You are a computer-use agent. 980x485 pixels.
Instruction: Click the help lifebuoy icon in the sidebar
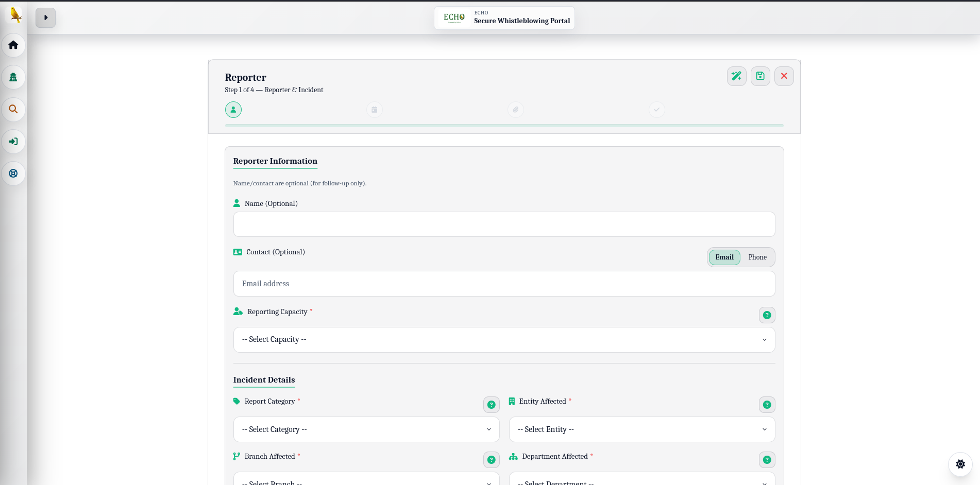(14, 174)
